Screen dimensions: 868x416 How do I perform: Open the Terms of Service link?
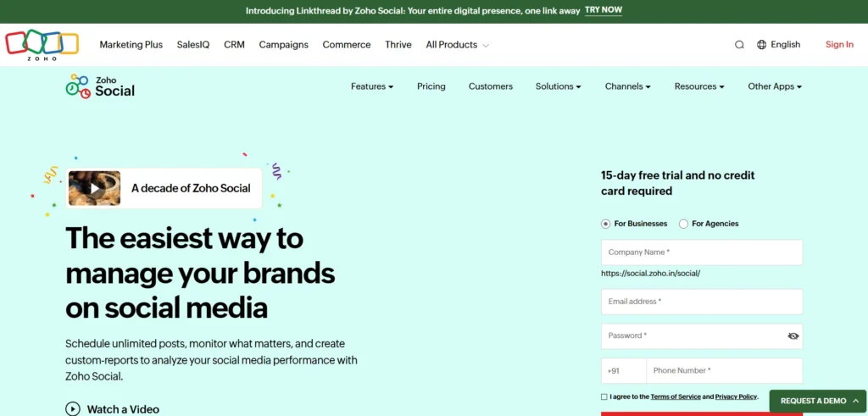point(676,397)
